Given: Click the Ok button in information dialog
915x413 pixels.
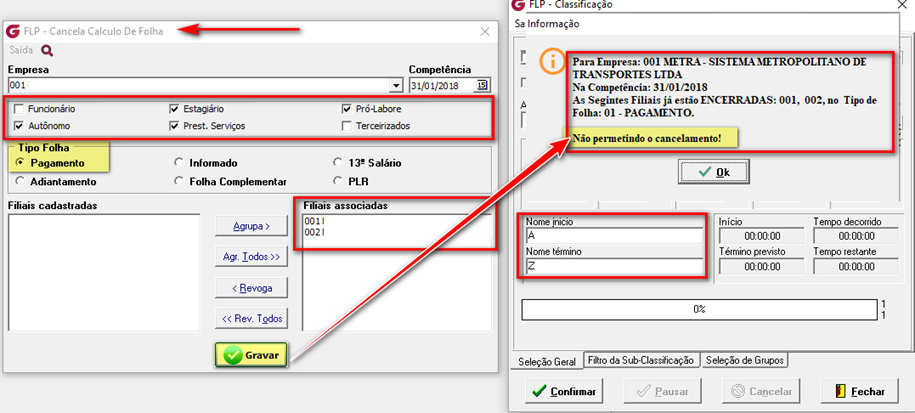Looking at the screenshot, I should [x=714, y=172].
